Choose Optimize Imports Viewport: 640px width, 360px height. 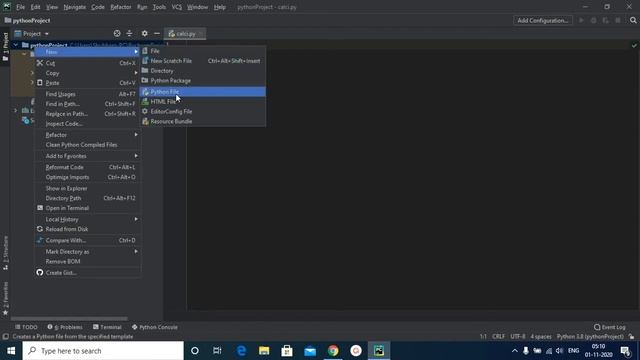pos(87,177)
